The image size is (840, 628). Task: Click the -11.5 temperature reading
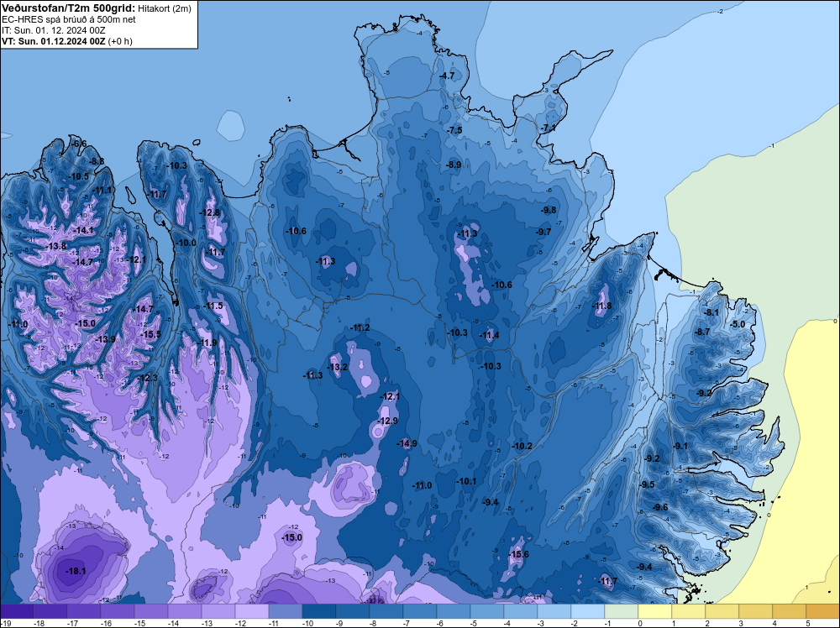pyautogui.click(x=213, y=306)
